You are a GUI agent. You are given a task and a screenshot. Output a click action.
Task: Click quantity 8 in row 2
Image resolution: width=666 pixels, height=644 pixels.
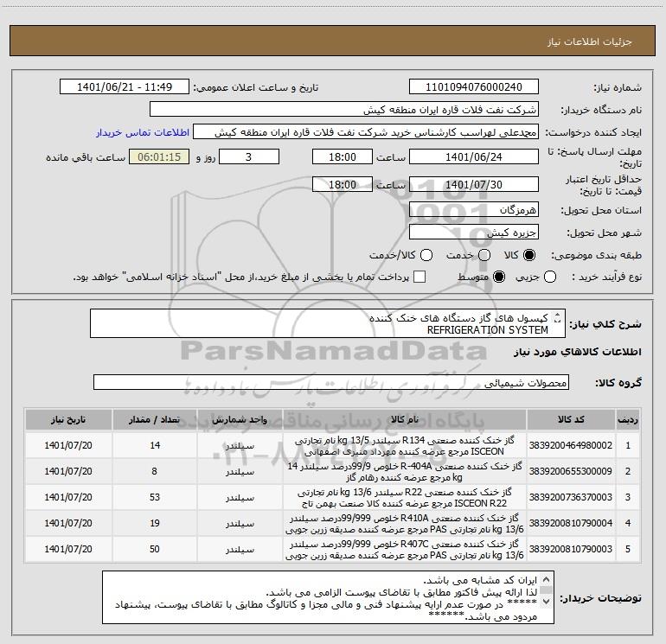[155, 471]
